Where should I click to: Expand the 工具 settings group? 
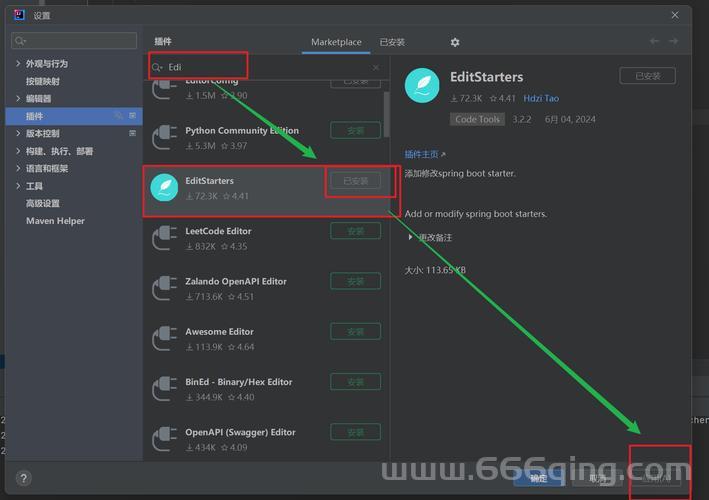click(x=18, y=185)
